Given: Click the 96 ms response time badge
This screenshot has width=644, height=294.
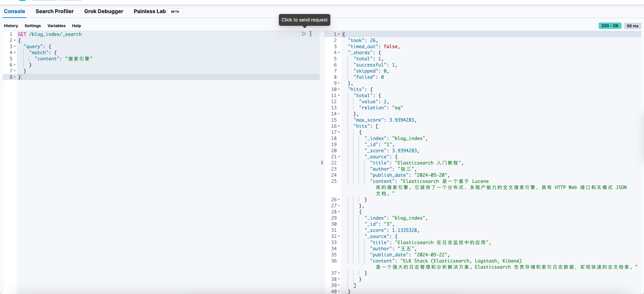Looking at the screenshot, I should click(x=632, y=26).
